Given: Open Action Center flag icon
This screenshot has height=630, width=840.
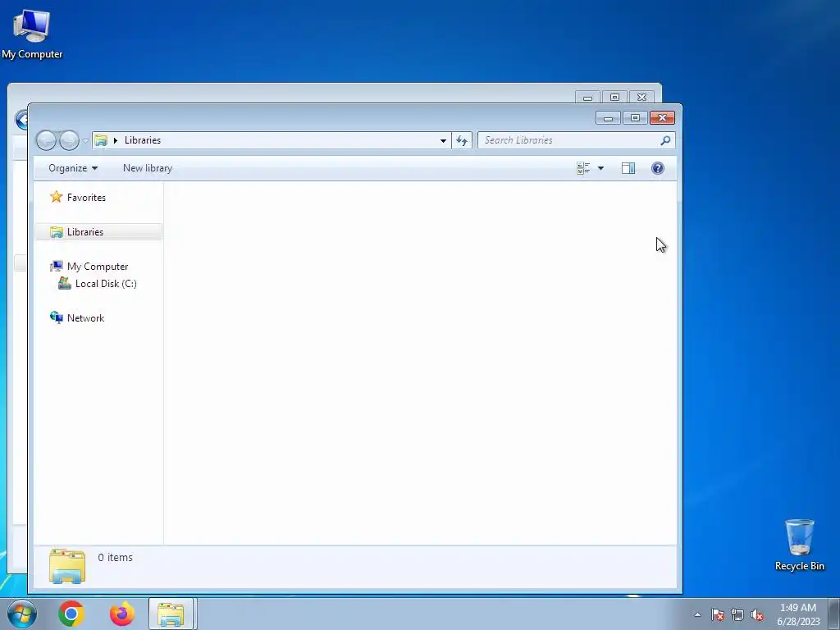Looking at the screenshot, I should 718,615.
